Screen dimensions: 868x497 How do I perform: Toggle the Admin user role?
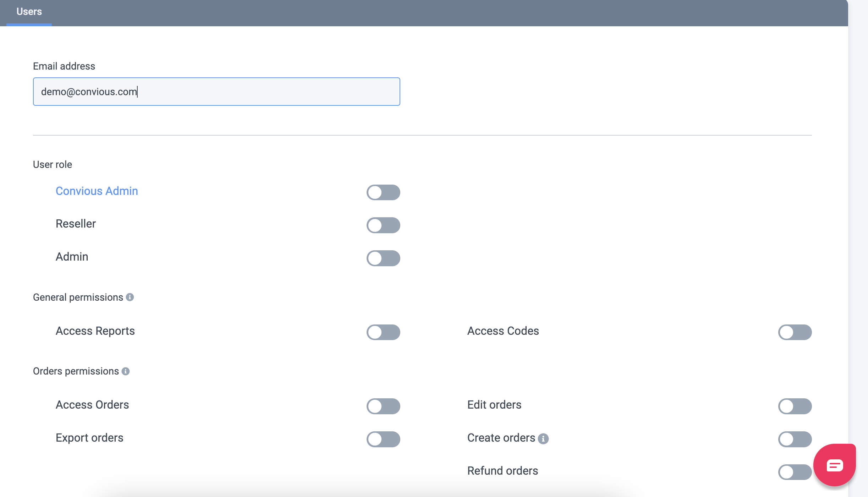[x=383, y=258]
